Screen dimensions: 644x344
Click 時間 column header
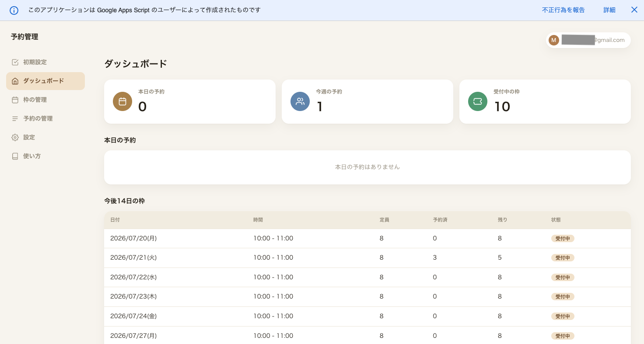coord(258,220)
